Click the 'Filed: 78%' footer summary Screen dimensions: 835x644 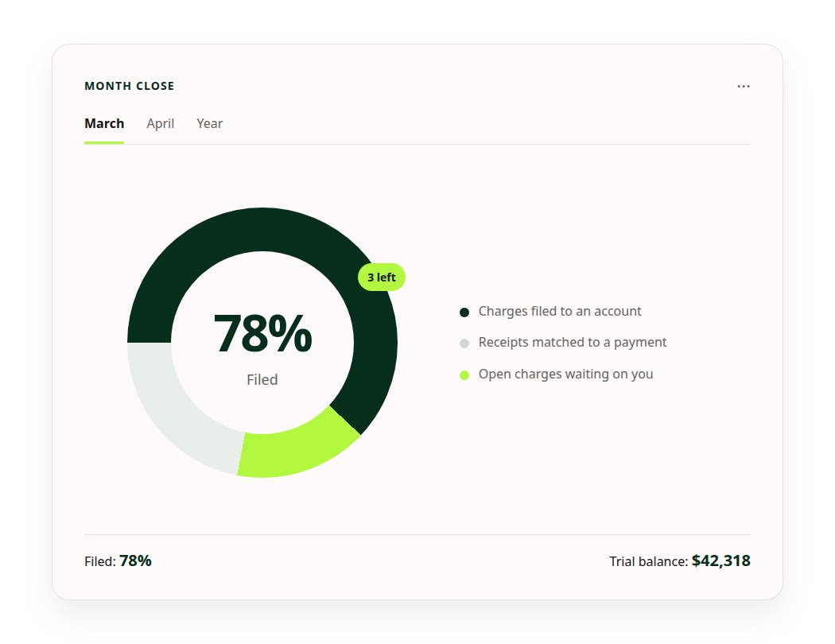coord(118,561)
